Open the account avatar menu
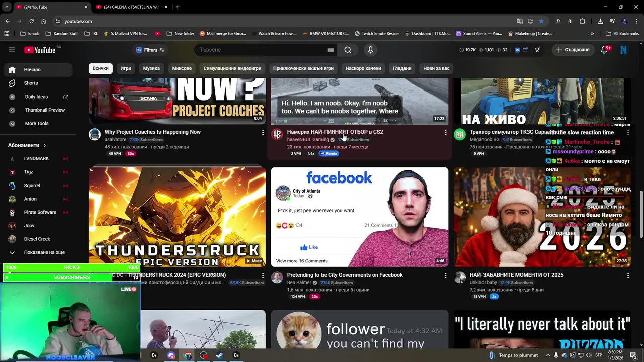This screenshot has height=362, width=644. (623, 50)
